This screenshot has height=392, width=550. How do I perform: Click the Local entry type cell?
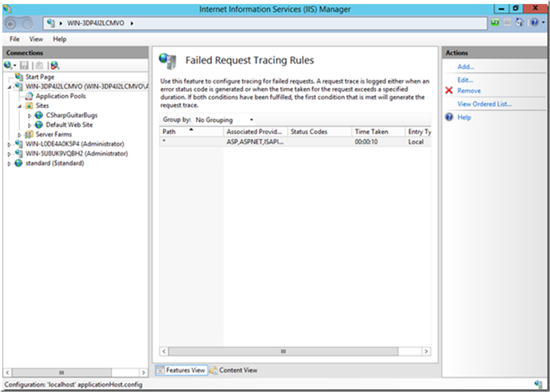[416, 142]
